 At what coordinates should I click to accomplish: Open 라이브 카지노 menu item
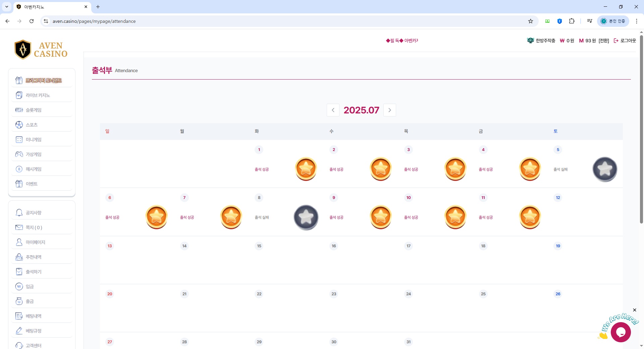38,95
